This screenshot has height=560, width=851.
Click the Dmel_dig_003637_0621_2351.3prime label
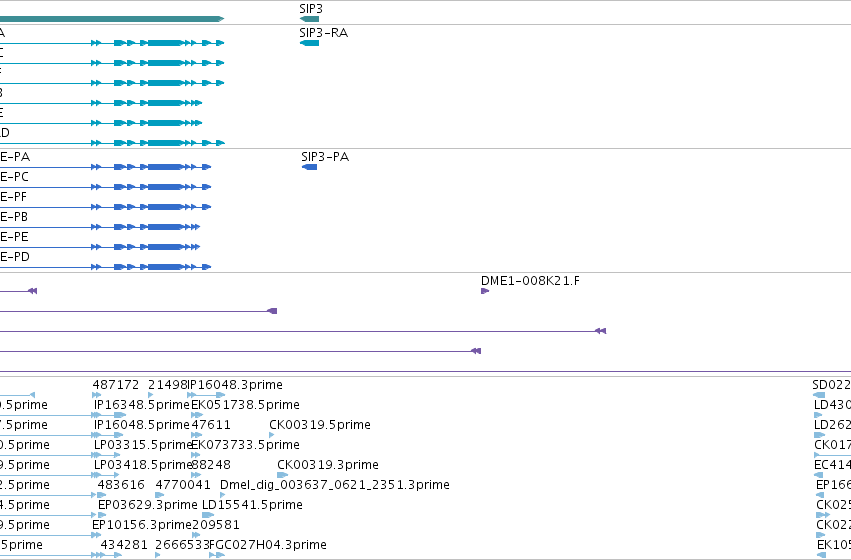[335, 485]
